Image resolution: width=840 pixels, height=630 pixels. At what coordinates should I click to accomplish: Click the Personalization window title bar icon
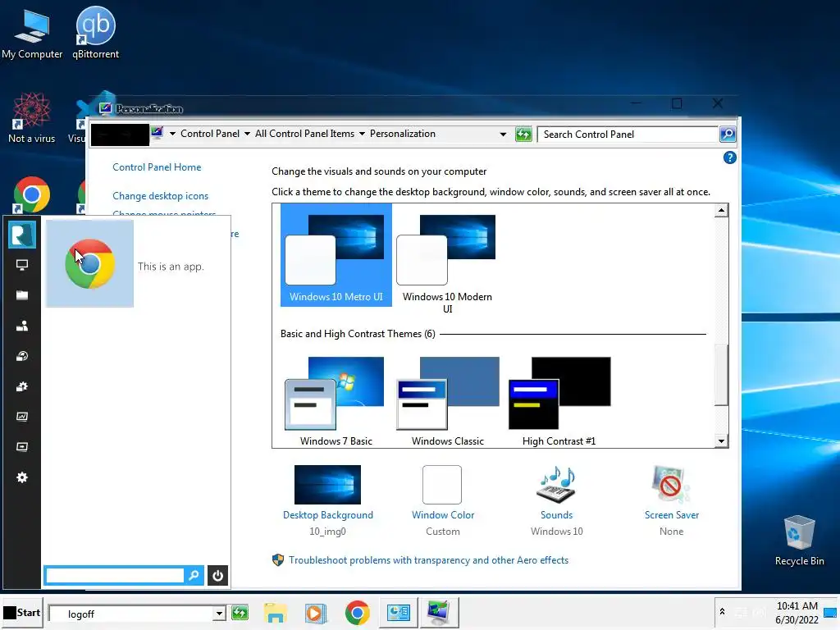coord(106,109)
